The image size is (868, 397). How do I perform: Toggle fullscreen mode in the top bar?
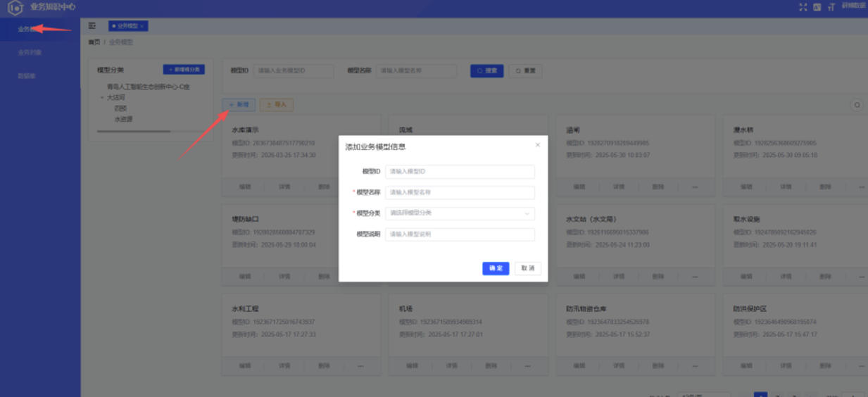(x=803, y=7)
